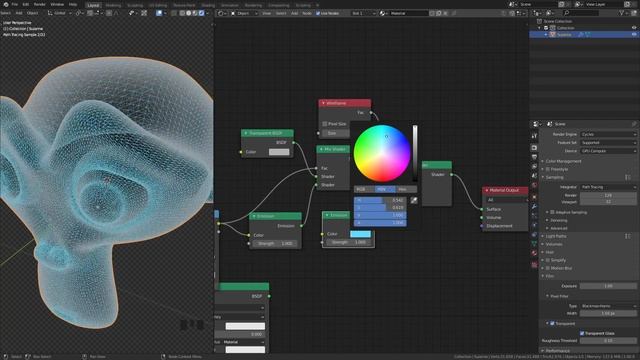This screenshot has height=360, width=640.
Task: Click the Emission node cyan color swatch
Action: 360,234
